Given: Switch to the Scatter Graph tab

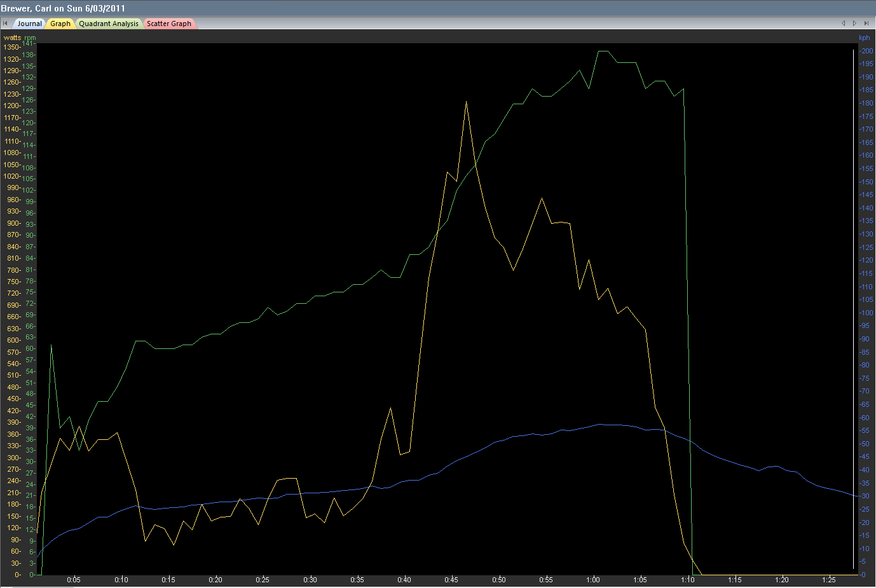Looking at the screenshot, I should (169, 24).
